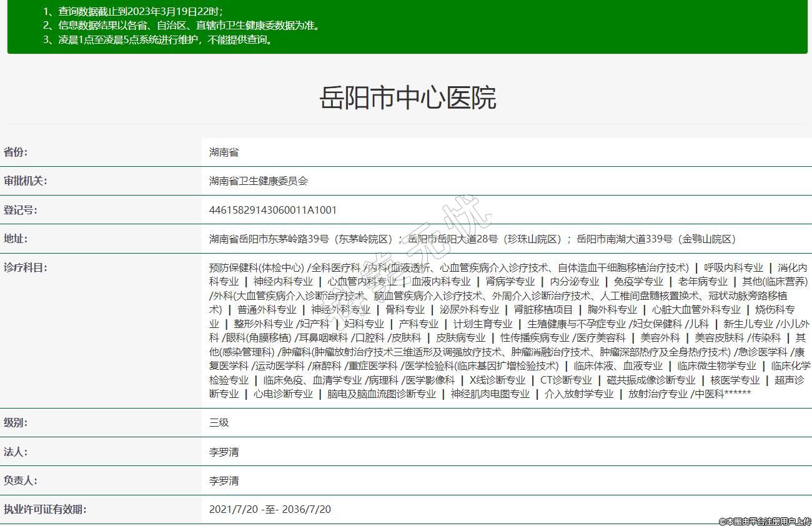Select the level value 三级
This screenshot has width=812, height=526.
click(219, 422)
